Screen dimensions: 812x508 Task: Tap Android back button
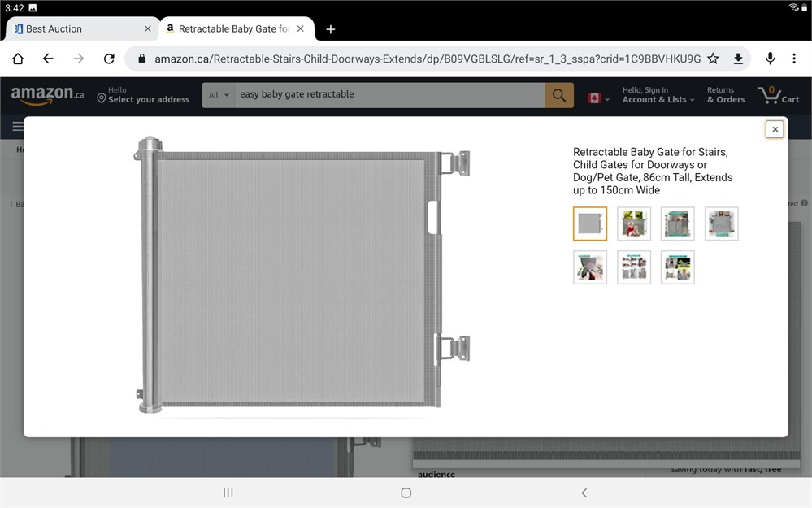click(x=584, y=493)
